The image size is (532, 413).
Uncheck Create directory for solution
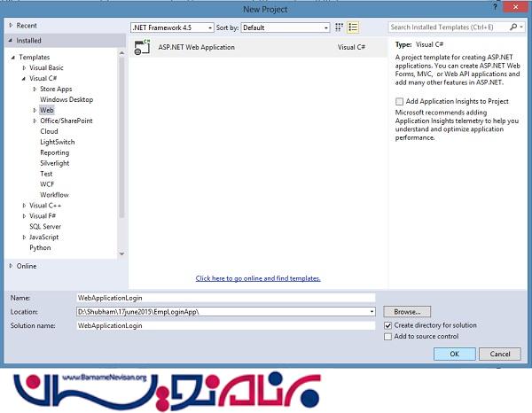point(387,325)
